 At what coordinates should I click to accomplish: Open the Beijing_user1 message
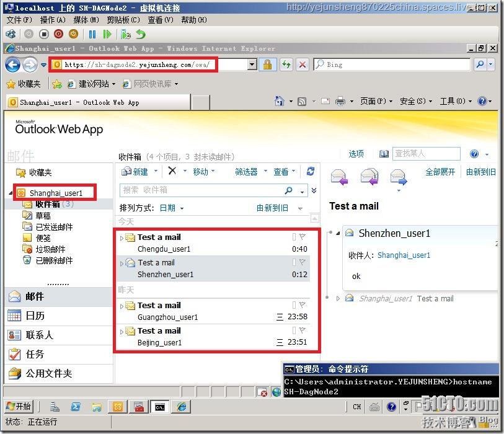(213, 337)
